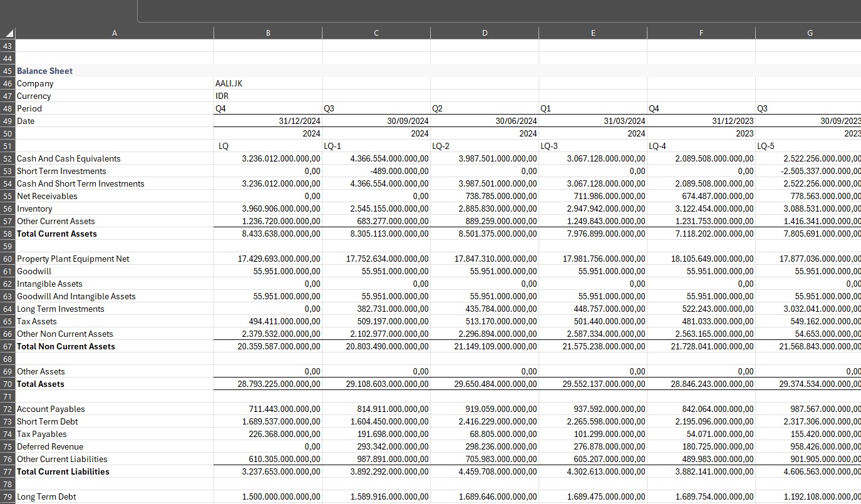Viewport: 861px width, 504px height.
Task: Select the row 70 header
Action: [8, 384]
